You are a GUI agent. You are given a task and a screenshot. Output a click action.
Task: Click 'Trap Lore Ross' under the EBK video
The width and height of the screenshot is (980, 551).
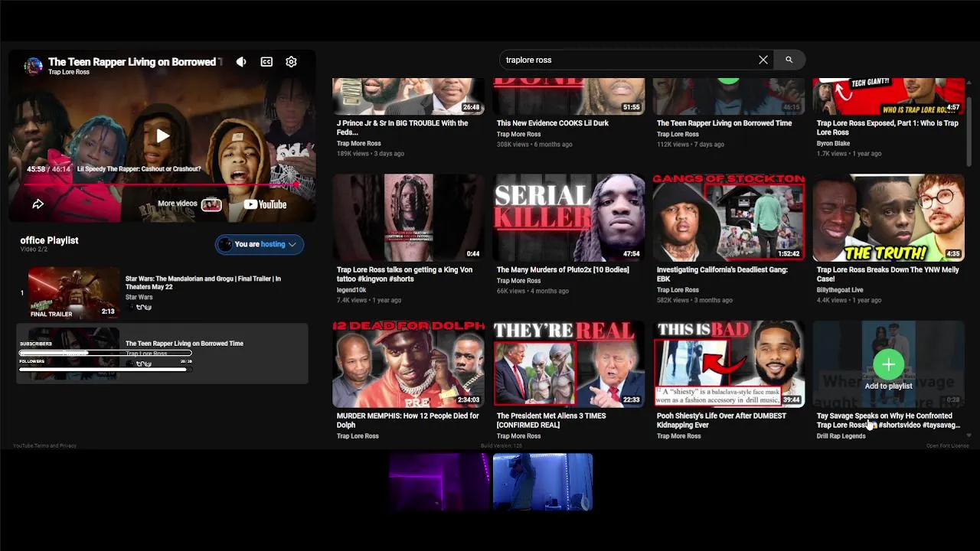click(678, 291)
